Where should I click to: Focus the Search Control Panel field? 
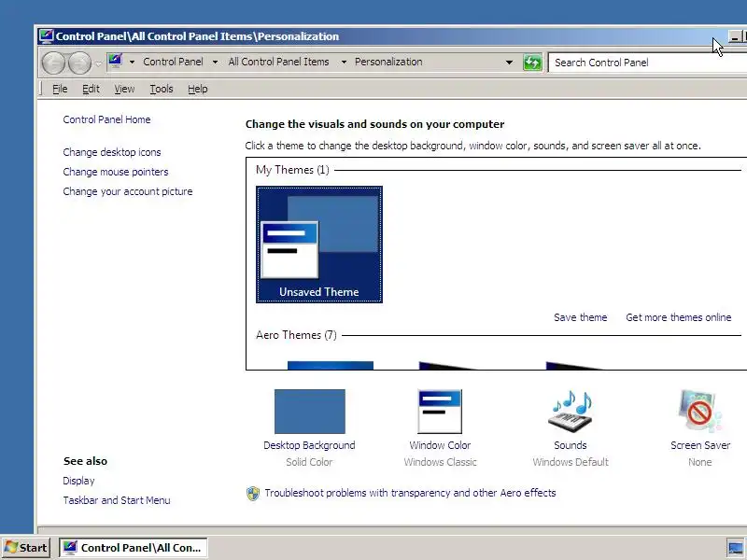pos(647,63)
